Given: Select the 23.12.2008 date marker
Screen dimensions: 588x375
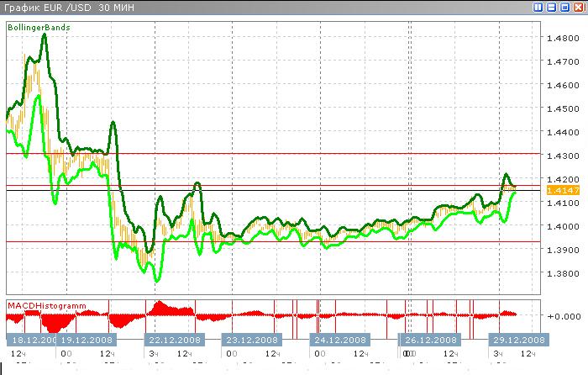Looking at the screenshot, I should click(x=251, y=340).
